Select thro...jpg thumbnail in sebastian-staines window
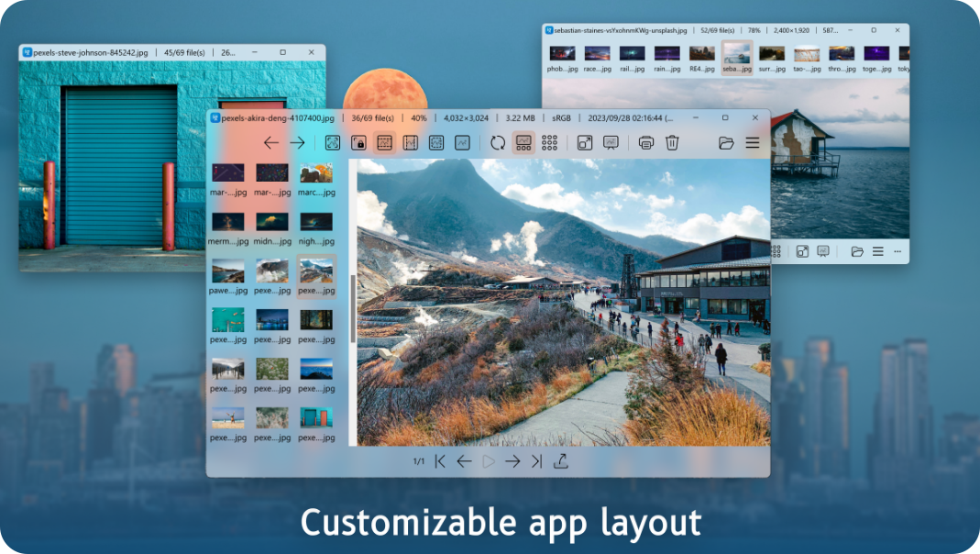Screen dimensions: 980x554 [x=842, y=59]
